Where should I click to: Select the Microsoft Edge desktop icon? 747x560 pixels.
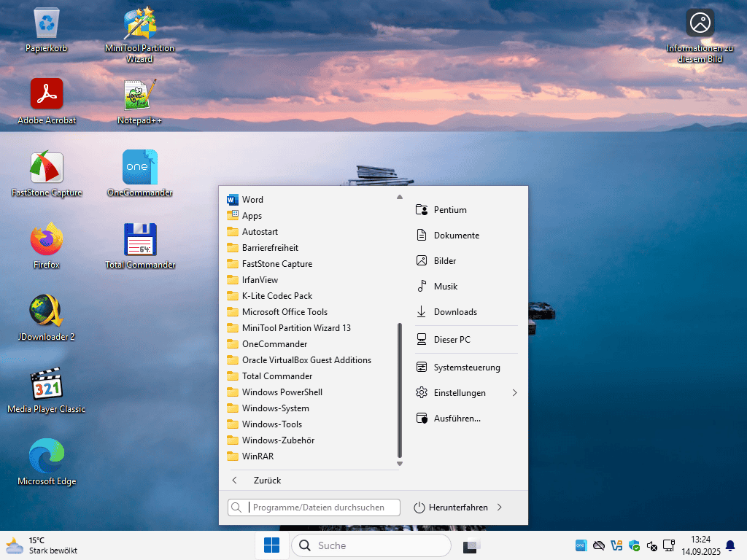point(47,462)
